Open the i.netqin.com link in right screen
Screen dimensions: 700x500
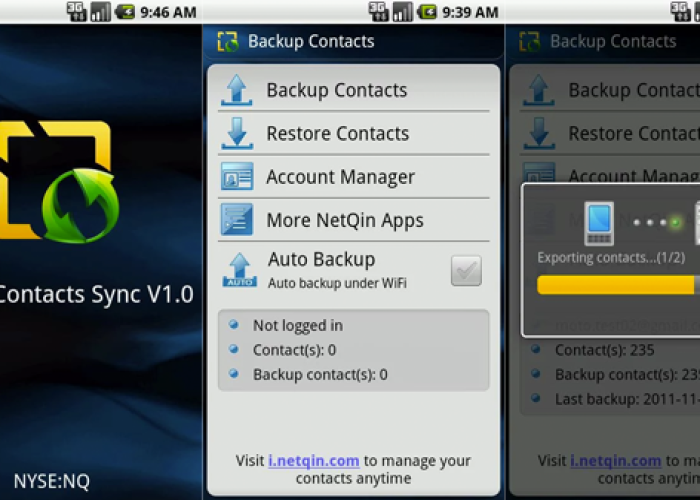(x=615, y=461)
